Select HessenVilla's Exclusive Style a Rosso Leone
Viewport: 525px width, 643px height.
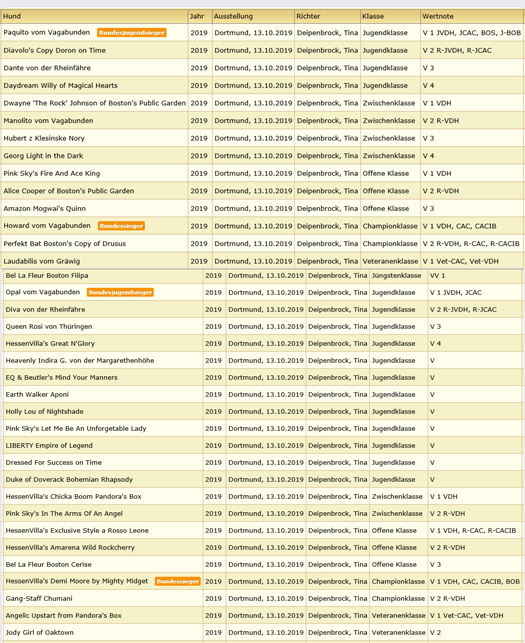pyautogui.click(x=77, y=531)
